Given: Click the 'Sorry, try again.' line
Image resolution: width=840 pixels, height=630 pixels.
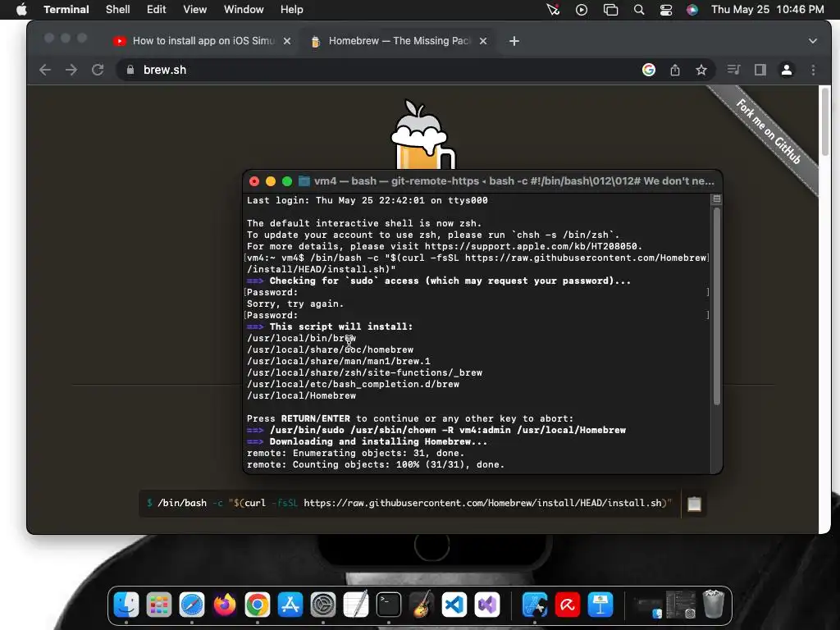Looking at the screenshot, I should pos(295,304).
